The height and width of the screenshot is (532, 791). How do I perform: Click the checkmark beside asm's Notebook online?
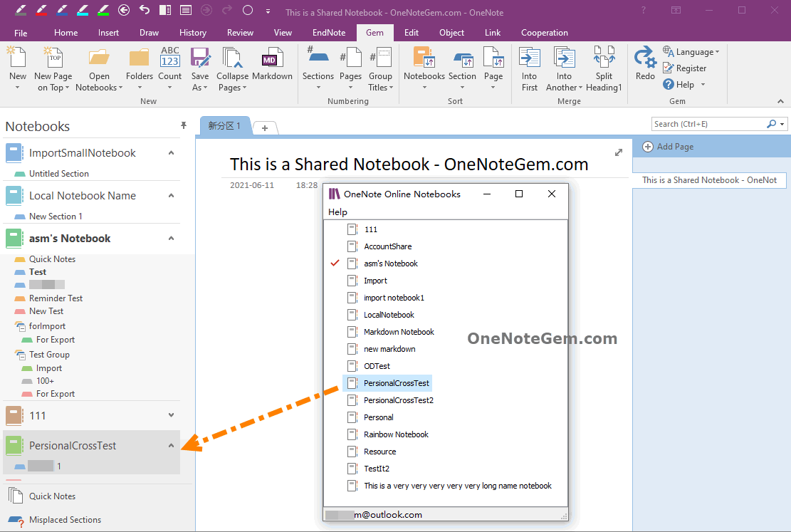335,263
